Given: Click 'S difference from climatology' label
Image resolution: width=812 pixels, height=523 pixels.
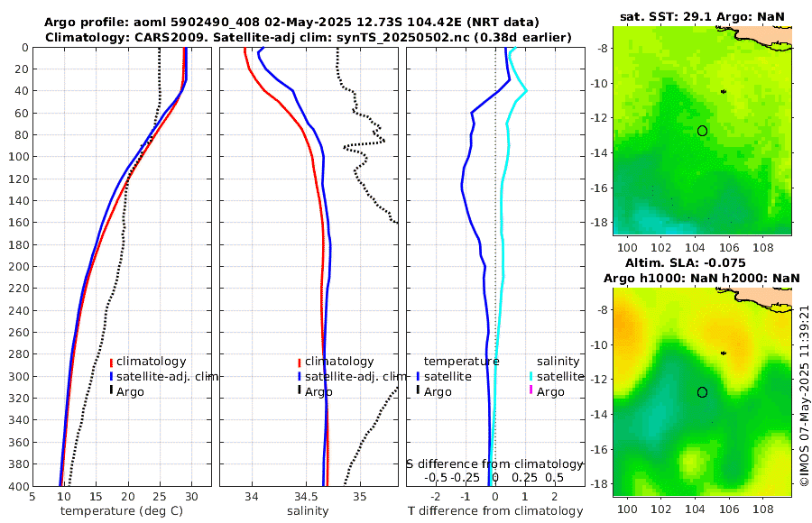Looking at the screenshot, I should [494, 464].
